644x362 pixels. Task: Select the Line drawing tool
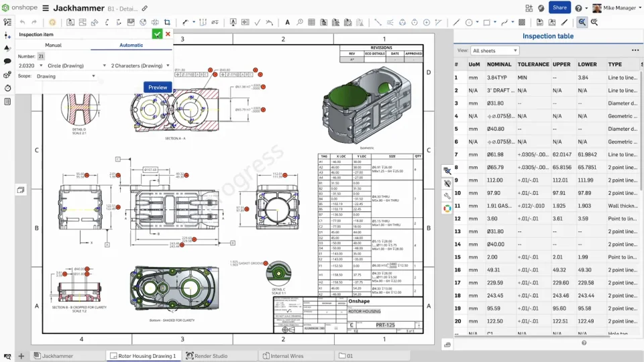pos(456,22)
